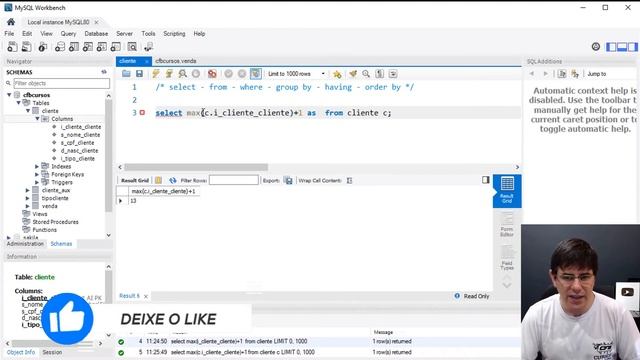The height and width of the screenshot is (360, 640).
Task: Expand the Indexes node
Action: pos(37,167)
